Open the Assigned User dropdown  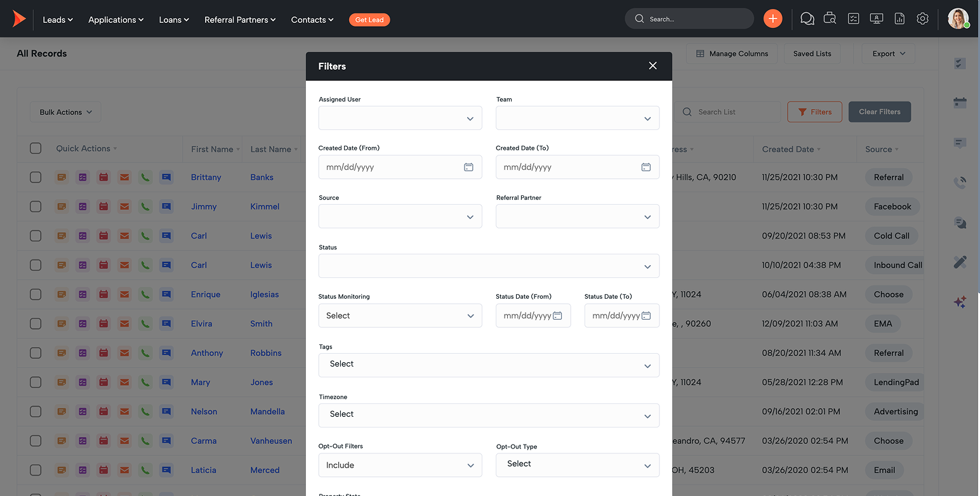(400, 118)
